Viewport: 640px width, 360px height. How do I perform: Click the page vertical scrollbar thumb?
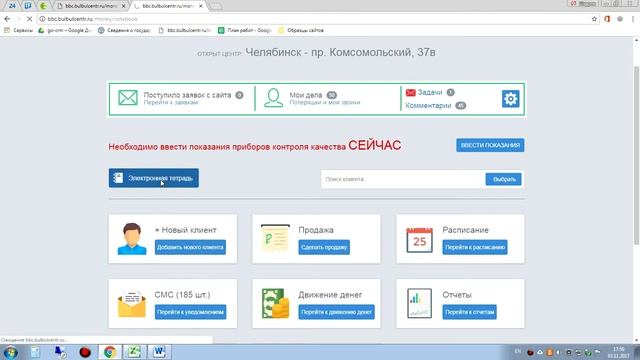point(636,155)
